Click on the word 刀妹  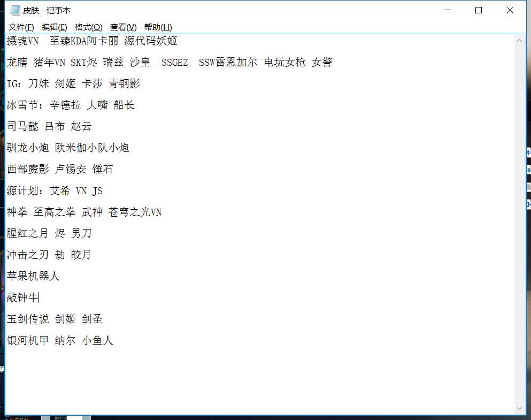click(x=39, y=83)
